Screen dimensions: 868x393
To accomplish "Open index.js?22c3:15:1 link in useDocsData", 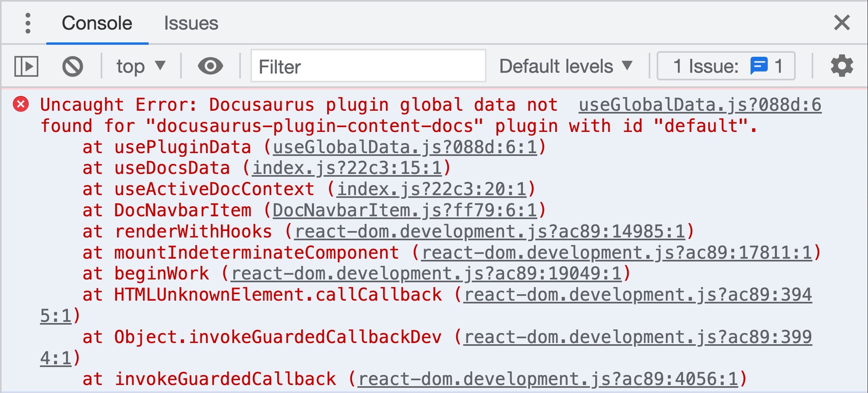I will tap(347, 168).
